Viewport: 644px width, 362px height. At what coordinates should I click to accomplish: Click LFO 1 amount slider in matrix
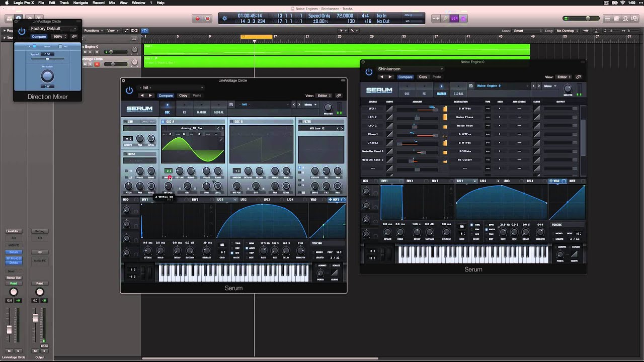tap(418, 109)
